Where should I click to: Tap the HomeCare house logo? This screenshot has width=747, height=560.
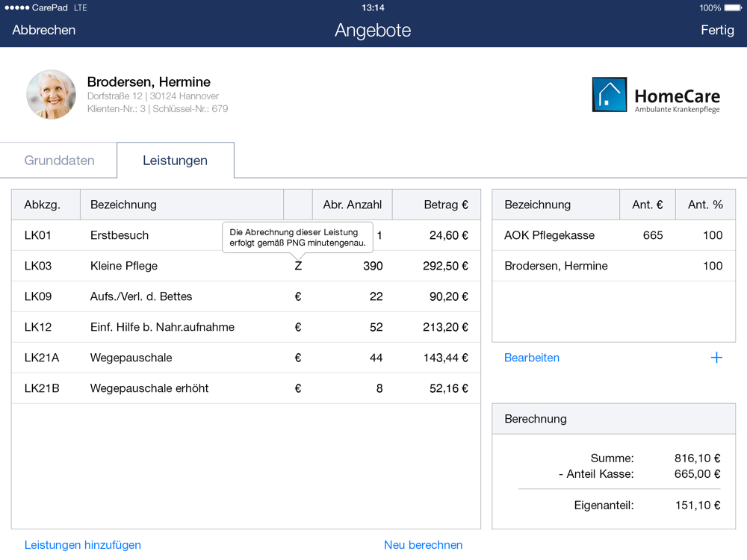[x=610, y=95]
